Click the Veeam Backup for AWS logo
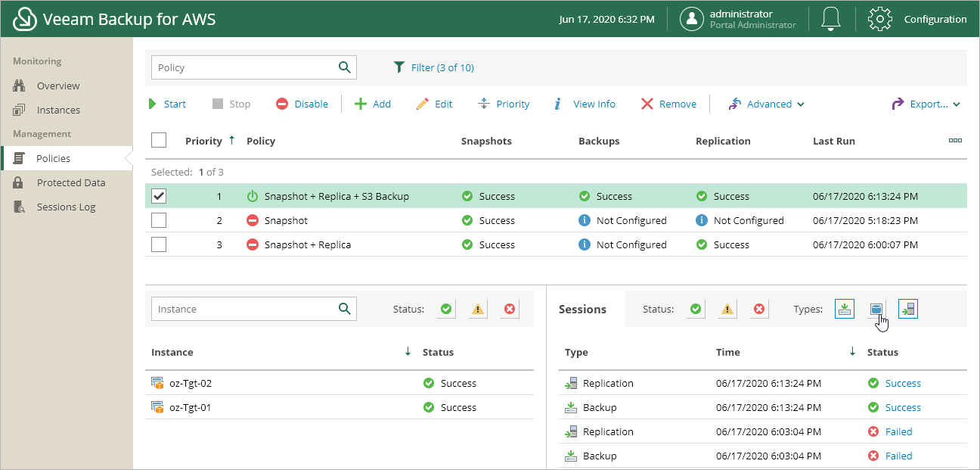 click(25, 19)
